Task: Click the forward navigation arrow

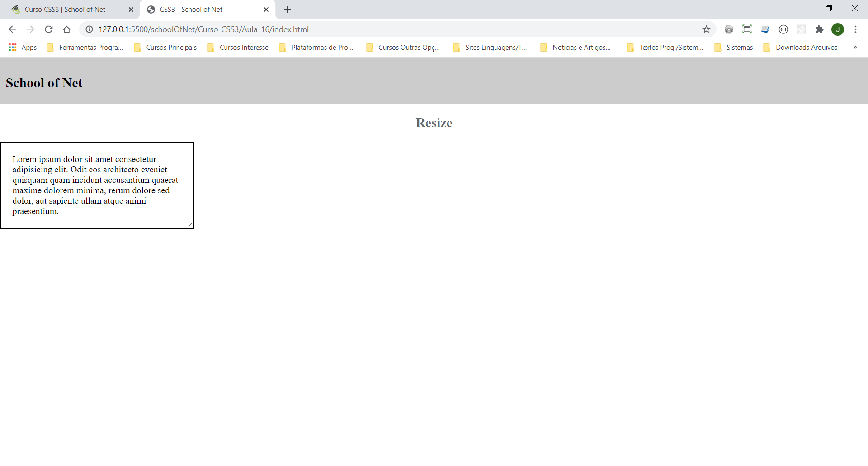Action: [x=30, y=29]
